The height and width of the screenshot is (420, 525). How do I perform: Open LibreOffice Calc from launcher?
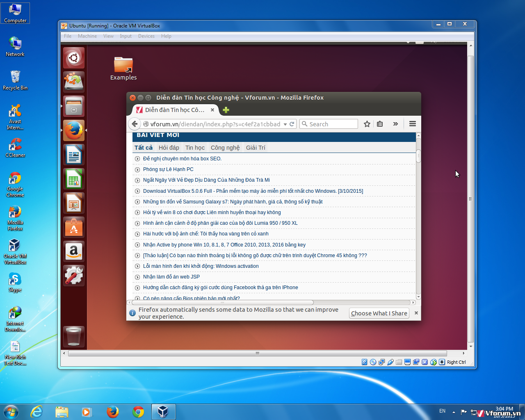click(74, 179)
